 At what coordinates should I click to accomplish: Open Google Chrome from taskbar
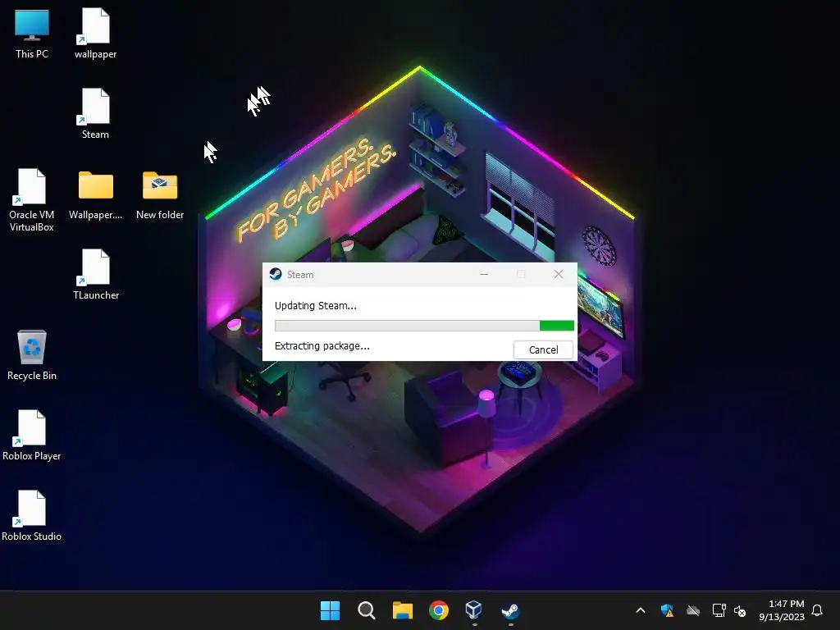click(x=438, y=610)
